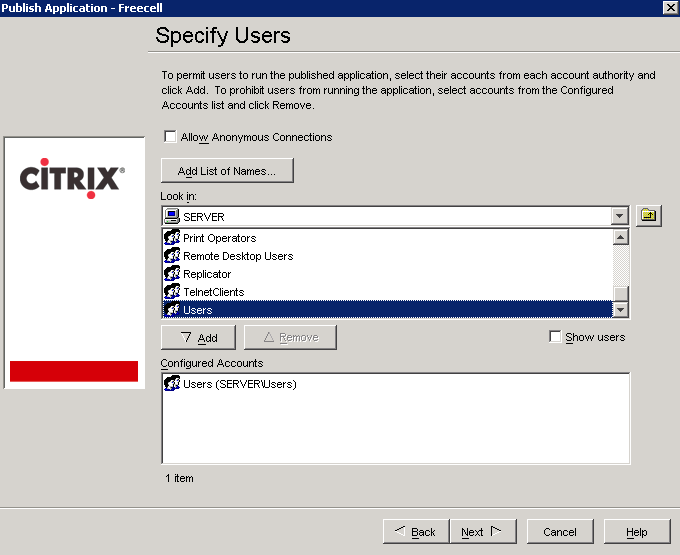680x555 pixels.
Task: Open the Look in dropdown arrow
Action: point(620,216)
